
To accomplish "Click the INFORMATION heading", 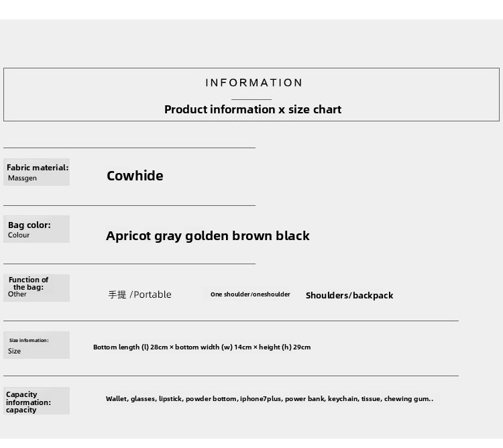I will (254, 82).
